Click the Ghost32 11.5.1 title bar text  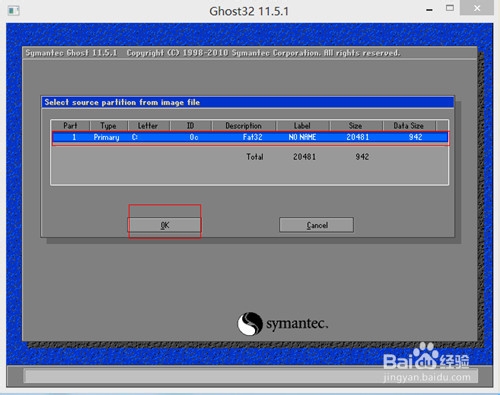pyautogui.click(x=249, y=11)
